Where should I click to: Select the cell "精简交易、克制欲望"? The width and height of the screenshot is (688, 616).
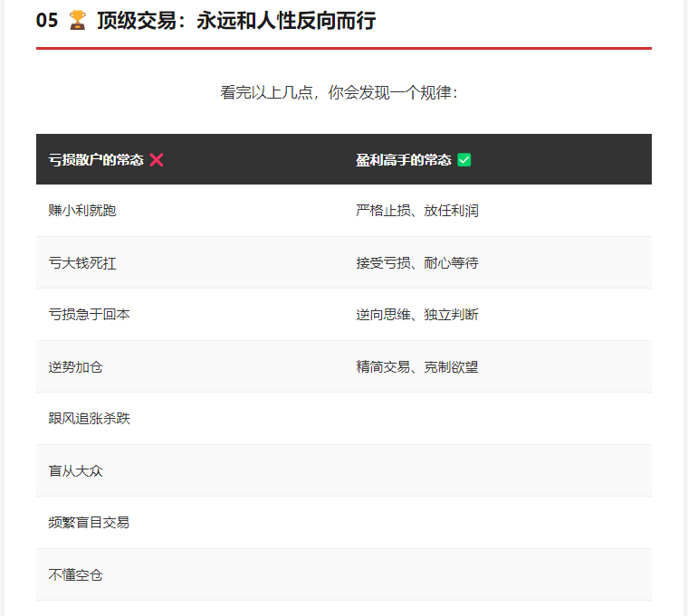pos(498,366)
